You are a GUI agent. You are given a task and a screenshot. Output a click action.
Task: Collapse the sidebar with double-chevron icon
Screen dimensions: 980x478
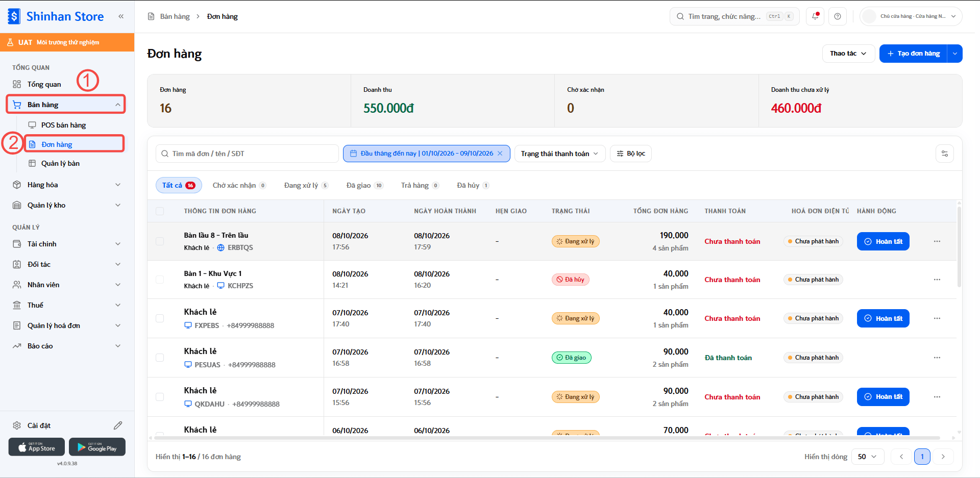click(121, 16)
